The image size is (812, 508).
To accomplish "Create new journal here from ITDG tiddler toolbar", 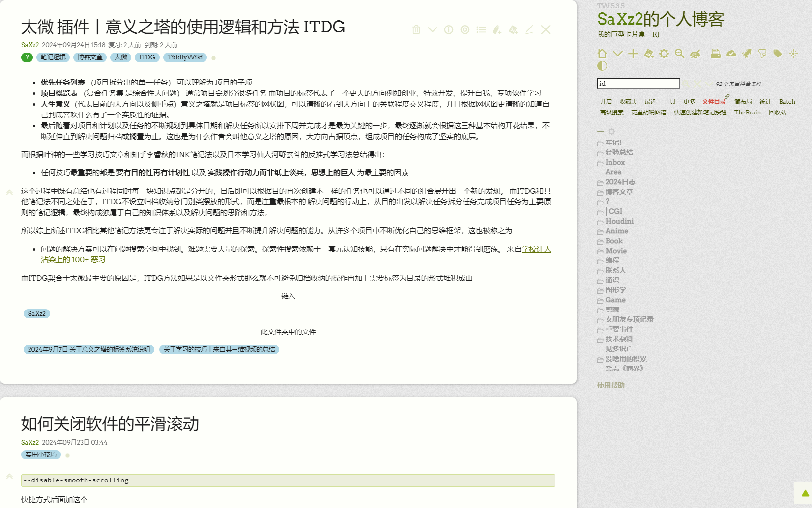I will click(x=513, y=30).
